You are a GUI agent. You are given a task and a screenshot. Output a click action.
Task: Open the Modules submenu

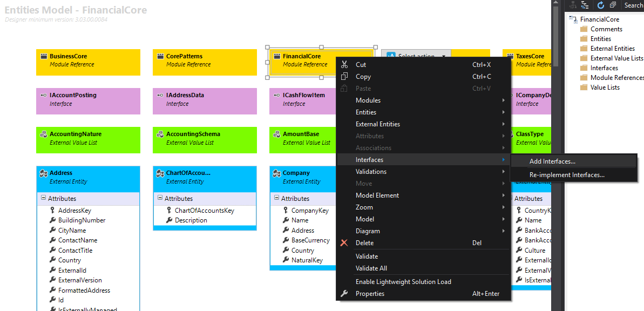(x=423, y=100)
